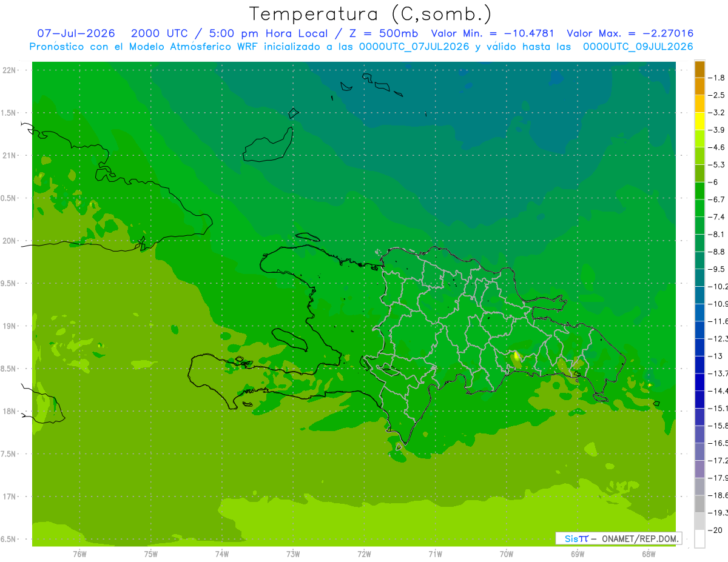This screenshot has height=562, width=728.
Task: Click the bright yellow hotspot just east of 70W
Action: 516,358
